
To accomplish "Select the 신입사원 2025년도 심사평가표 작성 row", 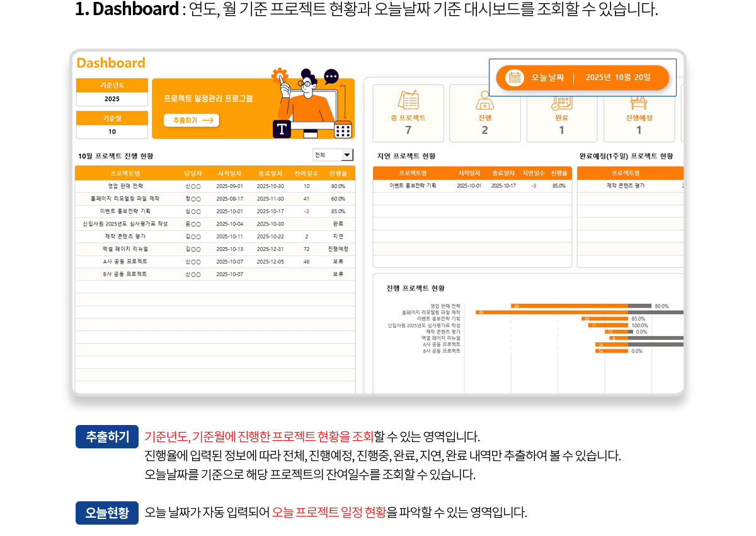I will (x=215, y=224).
